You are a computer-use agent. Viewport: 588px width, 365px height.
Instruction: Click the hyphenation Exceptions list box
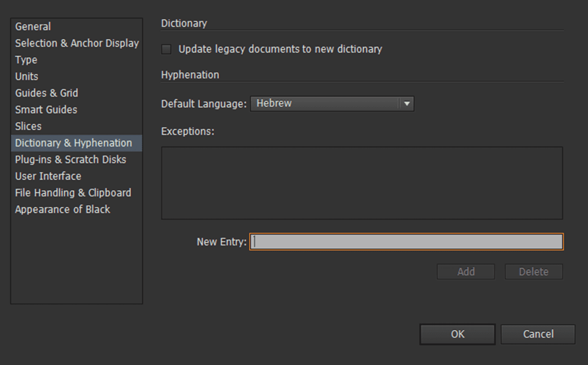(x=362, y=183)
